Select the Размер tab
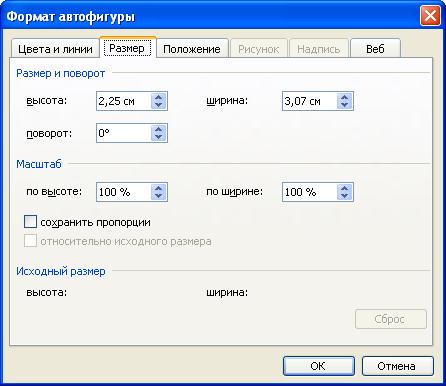 [x=128, y=48]
